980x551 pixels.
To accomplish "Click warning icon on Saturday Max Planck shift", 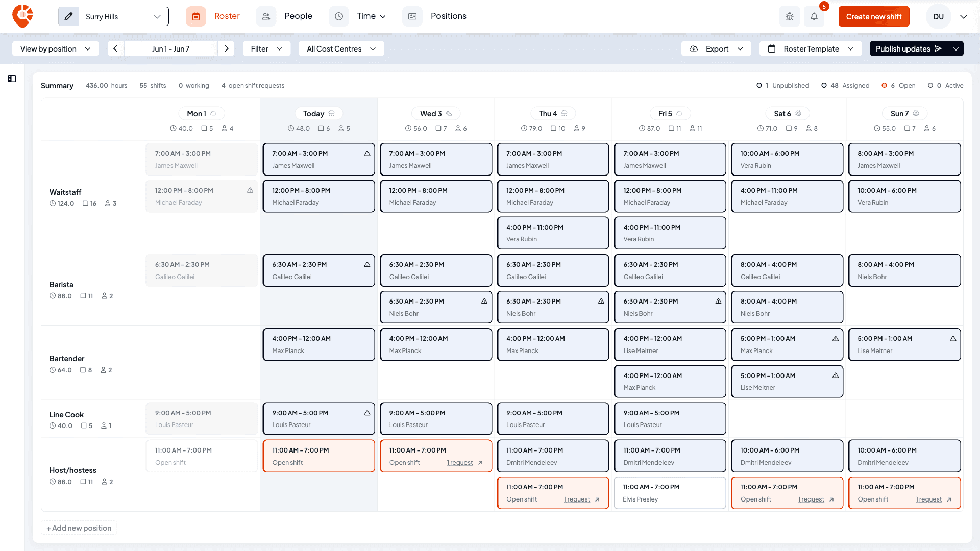I will (x=836, y=339).
